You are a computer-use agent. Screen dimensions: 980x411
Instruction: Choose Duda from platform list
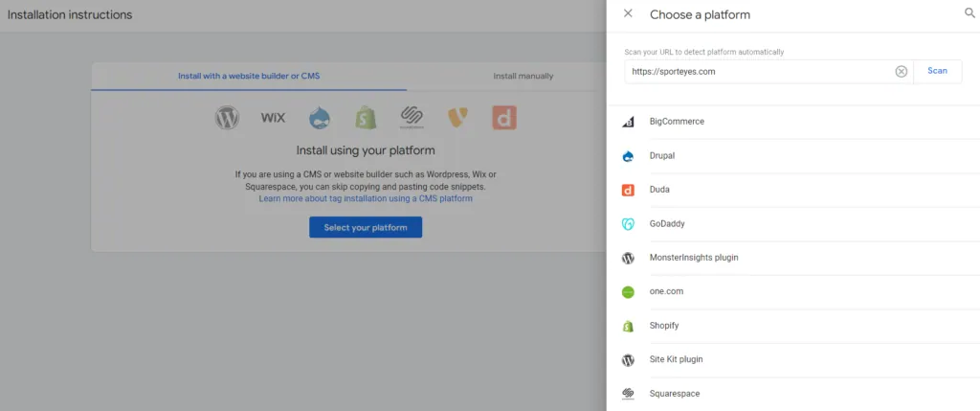(659, 190)
